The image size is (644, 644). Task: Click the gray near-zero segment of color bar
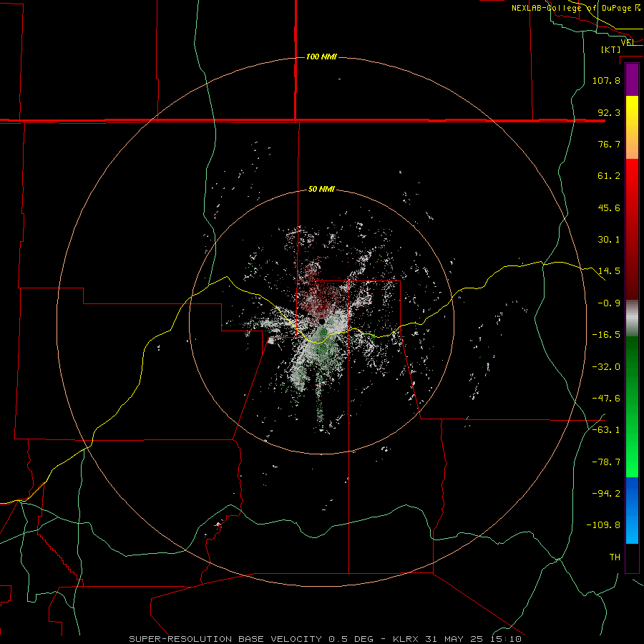pos(632,318)
